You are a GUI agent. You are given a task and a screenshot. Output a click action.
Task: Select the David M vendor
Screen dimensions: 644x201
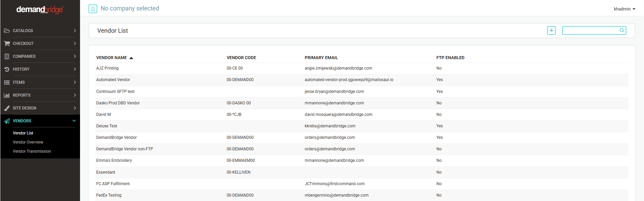pyautogui.click(x=362, y=115)
